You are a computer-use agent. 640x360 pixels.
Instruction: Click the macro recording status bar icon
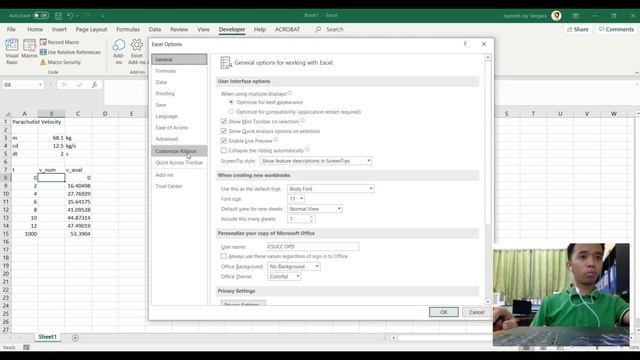[x=27, y=347]
